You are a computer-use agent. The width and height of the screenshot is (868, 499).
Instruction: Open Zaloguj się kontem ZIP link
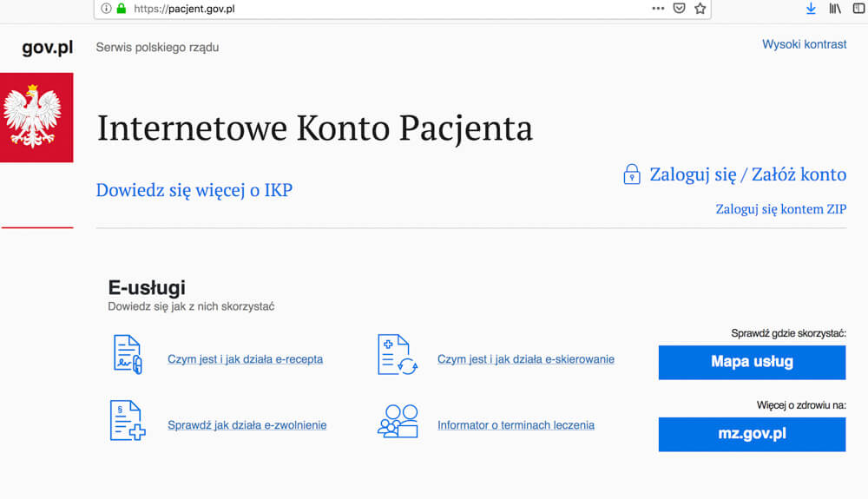click(780, 209)
